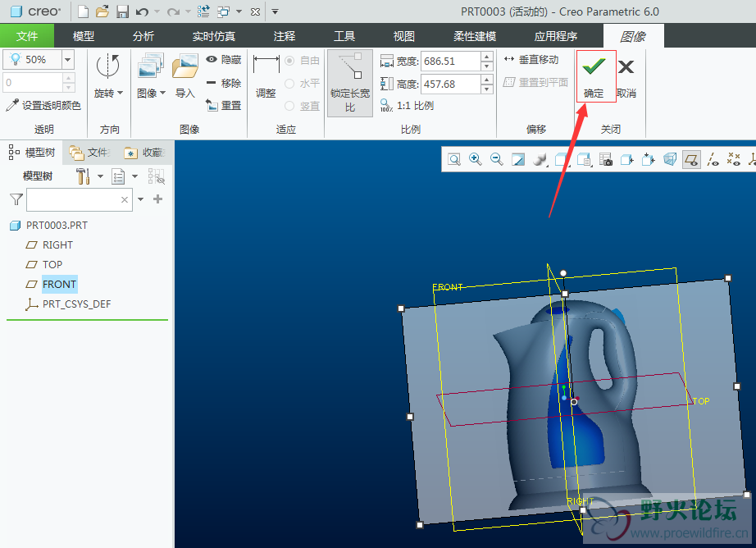Pick the eyedropper Set Transparent Color (设置透明颜色)

43,105
